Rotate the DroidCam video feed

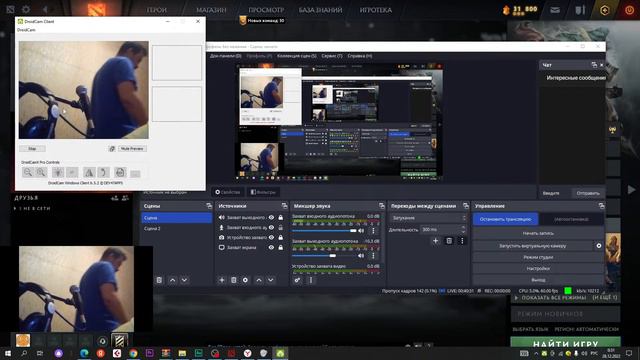coord(104,172)
